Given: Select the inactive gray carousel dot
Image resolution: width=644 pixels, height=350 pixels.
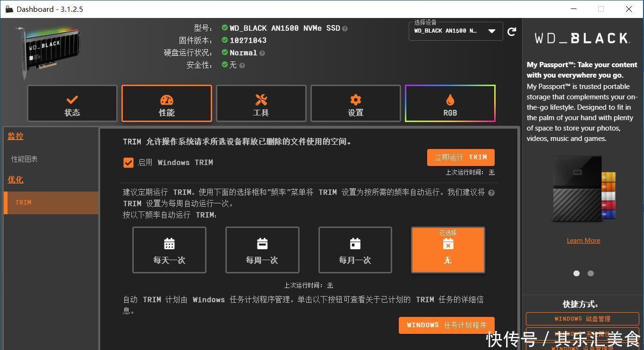Looking at the screenshot, I should tap(591, 273).
